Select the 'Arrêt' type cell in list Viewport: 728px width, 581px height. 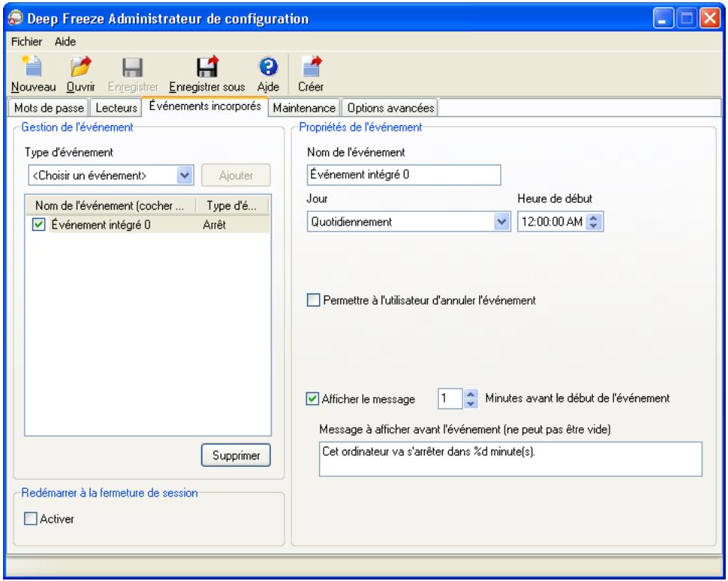pos(214,225)
